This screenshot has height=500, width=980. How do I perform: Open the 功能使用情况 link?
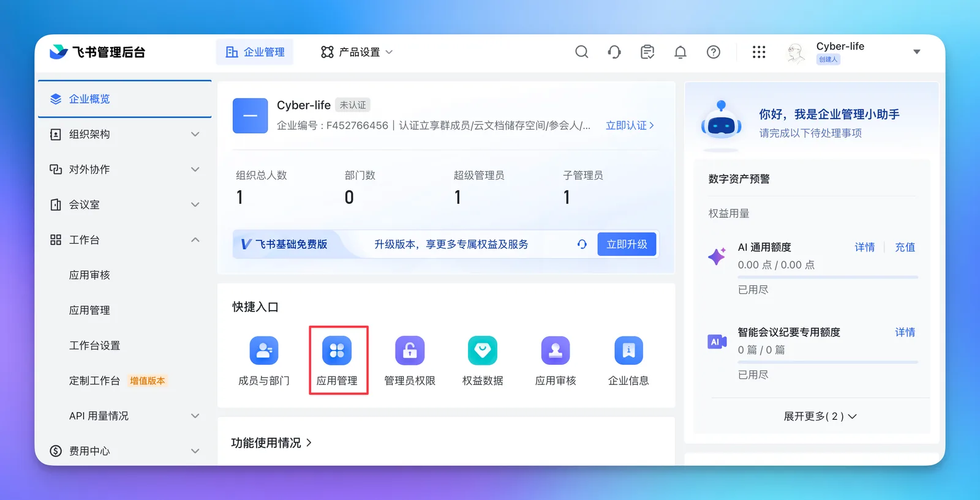coord(271,442)
